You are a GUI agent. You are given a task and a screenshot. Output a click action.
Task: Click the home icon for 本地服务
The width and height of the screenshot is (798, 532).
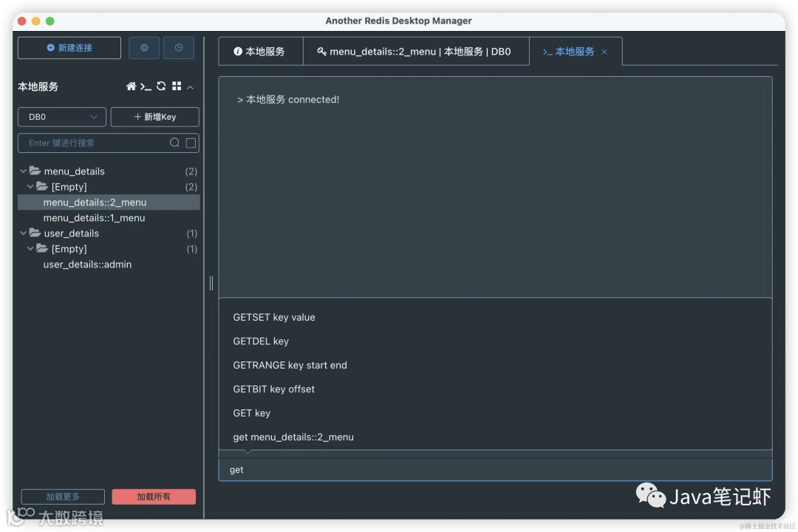coord(131,86)
